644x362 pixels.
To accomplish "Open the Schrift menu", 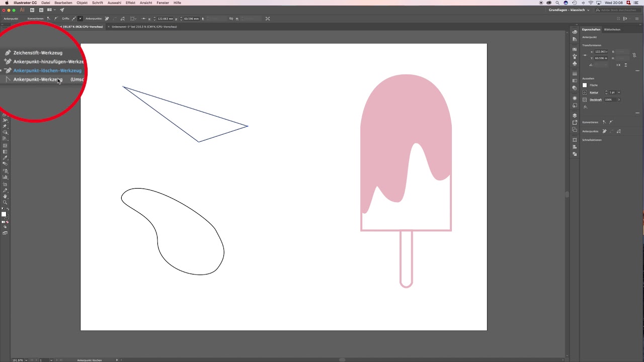I will point(98,3).
